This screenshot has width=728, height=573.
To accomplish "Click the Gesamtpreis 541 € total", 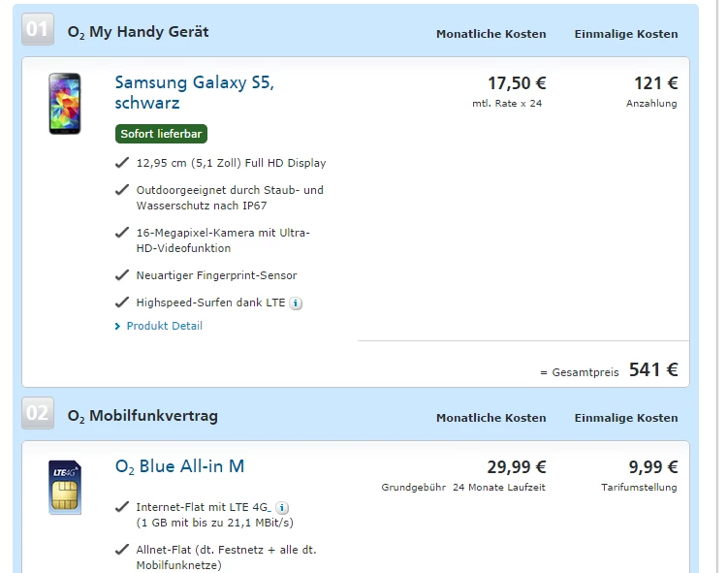I will (x=652, y=369).
